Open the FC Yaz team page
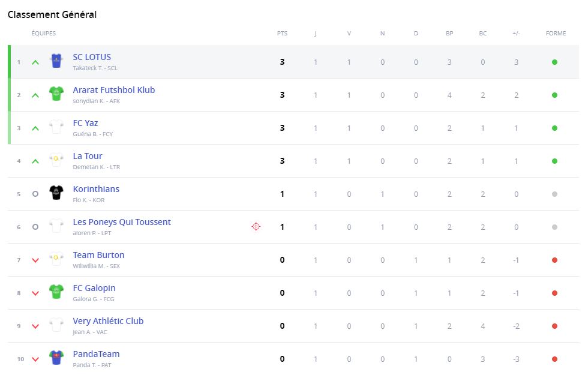 coord(85,123)
